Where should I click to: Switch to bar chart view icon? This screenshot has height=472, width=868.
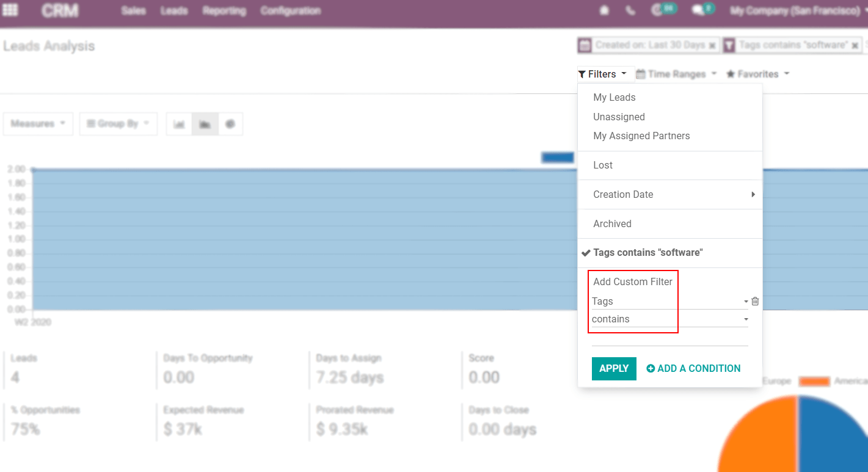point(179,124)
